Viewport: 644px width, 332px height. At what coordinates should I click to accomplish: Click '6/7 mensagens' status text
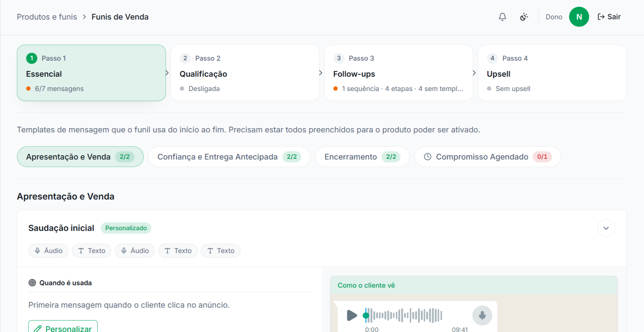(x=59, y=89)
